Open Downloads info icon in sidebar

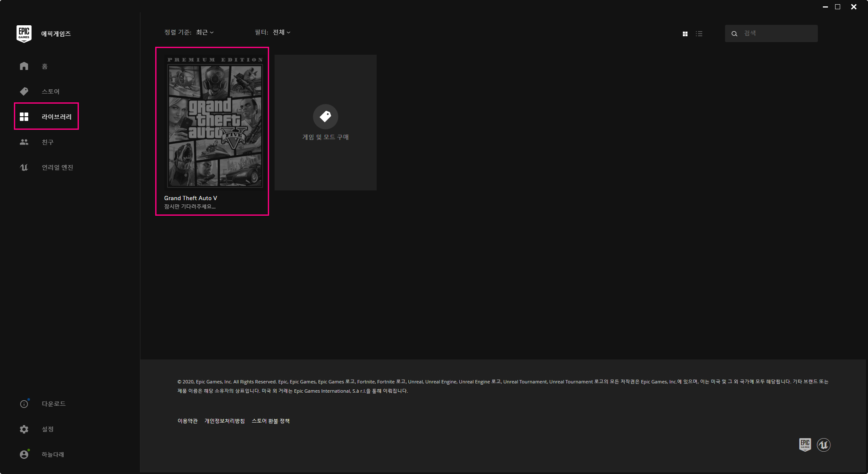[24, 404]
